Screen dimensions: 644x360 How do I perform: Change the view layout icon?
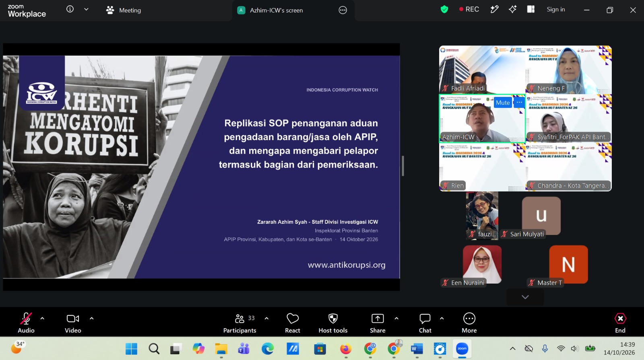tap(531, 9)
